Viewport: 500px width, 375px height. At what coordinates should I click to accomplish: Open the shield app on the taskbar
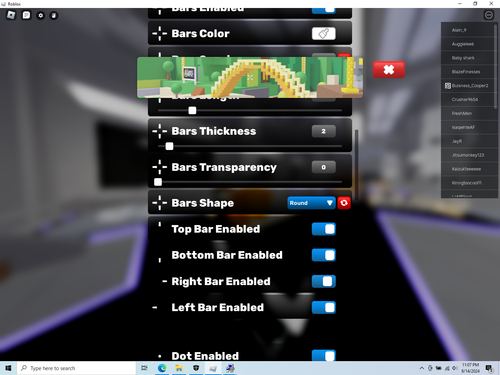click(x=196, y=368)
